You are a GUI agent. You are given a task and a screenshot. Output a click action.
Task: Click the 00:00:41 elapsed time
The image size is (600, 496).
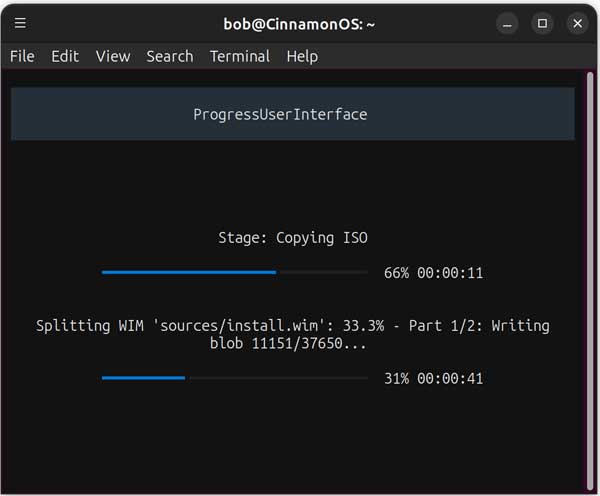[x=450, y=379]
